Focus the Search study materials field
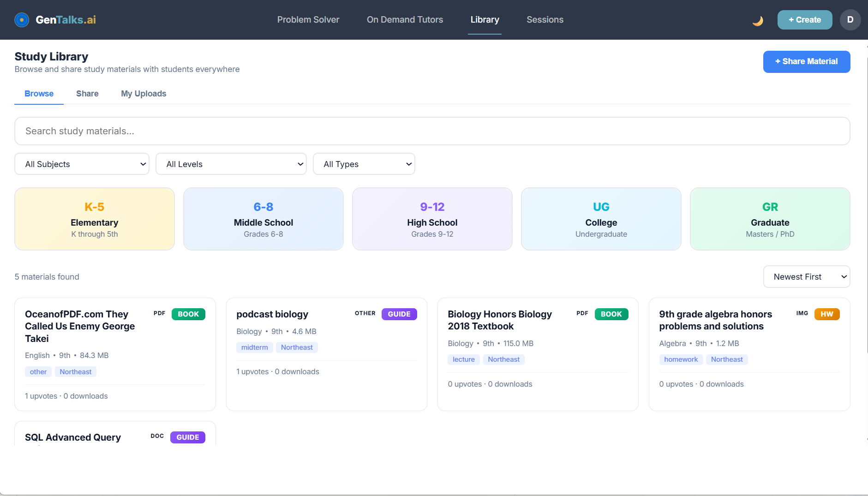868x496 pixels. click(432, 131)
